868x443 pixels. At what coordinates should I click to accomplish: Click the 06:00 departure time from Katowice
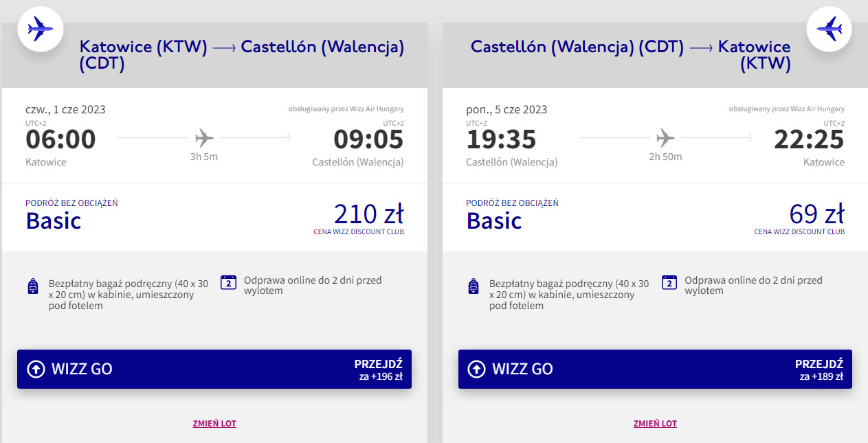click(60, 139)
